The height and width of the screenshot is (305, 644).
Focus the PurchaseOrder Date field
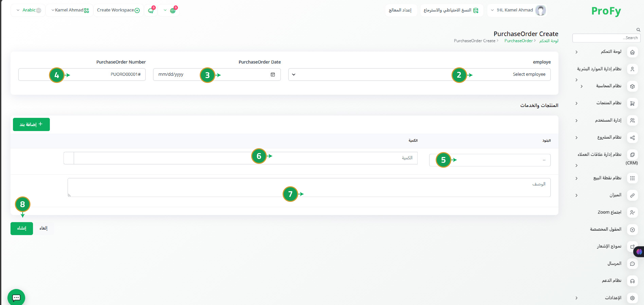(217, 74)
